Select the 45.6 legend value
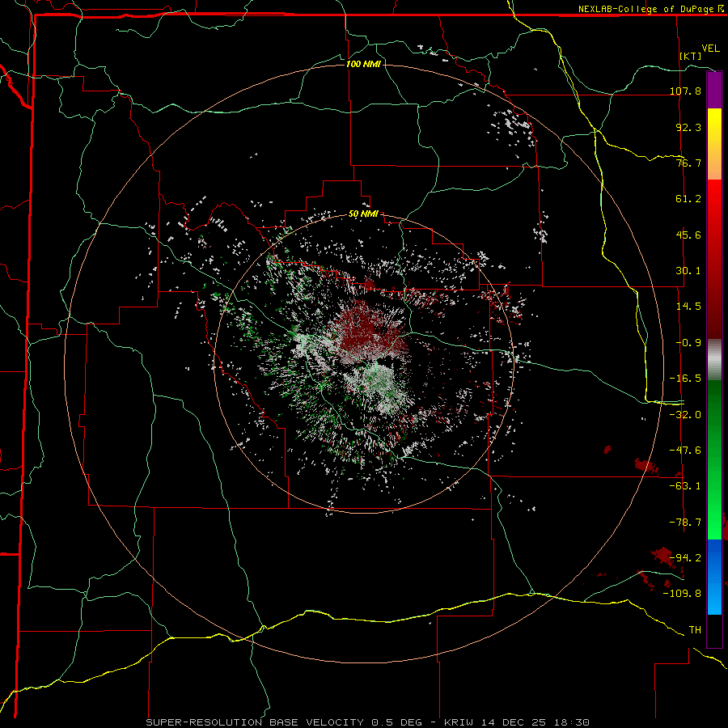Viewport: 728px width, 728px height. [x=688, y=235]
